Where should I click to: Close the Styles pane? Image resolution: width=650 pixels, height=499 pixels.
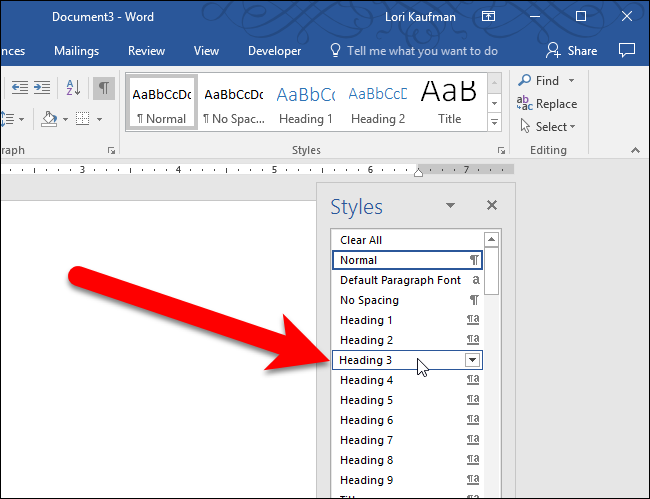(491, 205)
